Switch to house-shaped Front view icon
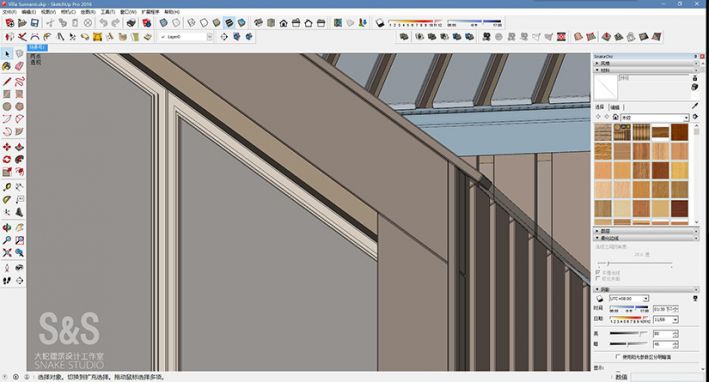Viewport: 709px width, 382px height. pyautogui.click(x=284, y=23)
